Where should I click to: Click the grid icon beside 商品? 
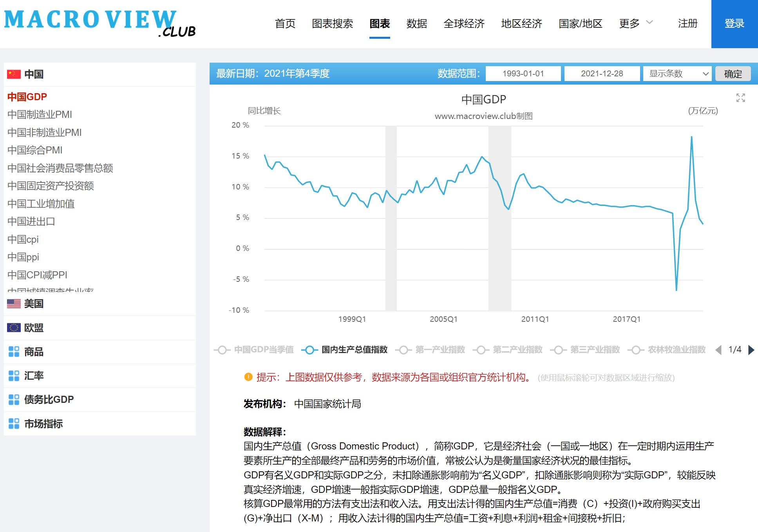14,352
